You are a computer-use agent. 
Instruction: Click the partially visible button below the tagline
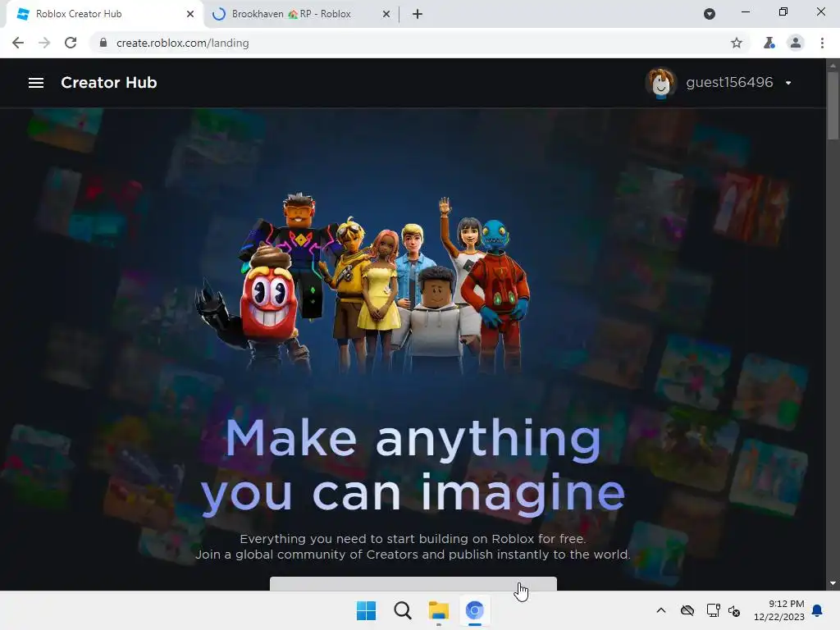(x=413, y=583)
